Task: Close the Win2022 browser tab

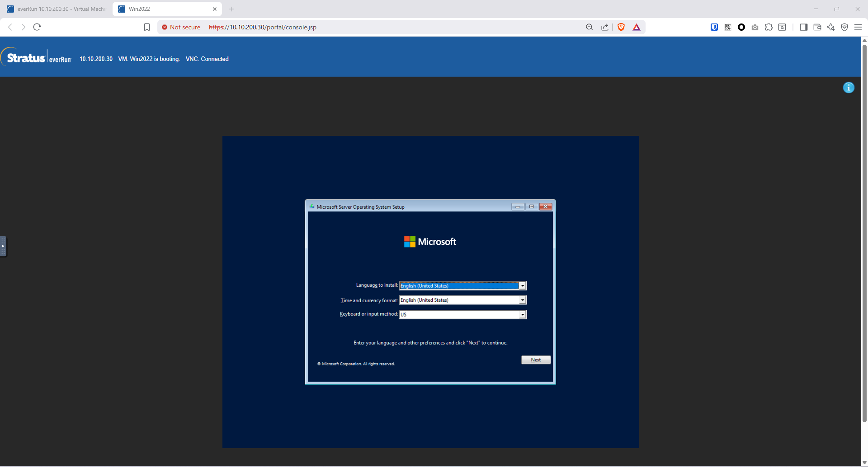Action: coord(215,9)
